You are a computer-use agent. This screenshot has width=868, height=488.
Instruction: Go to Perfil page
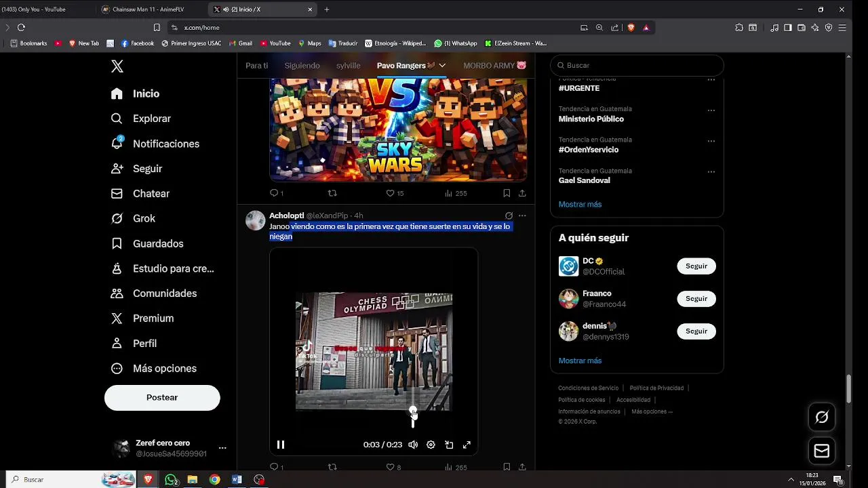[x=134, y=344]
